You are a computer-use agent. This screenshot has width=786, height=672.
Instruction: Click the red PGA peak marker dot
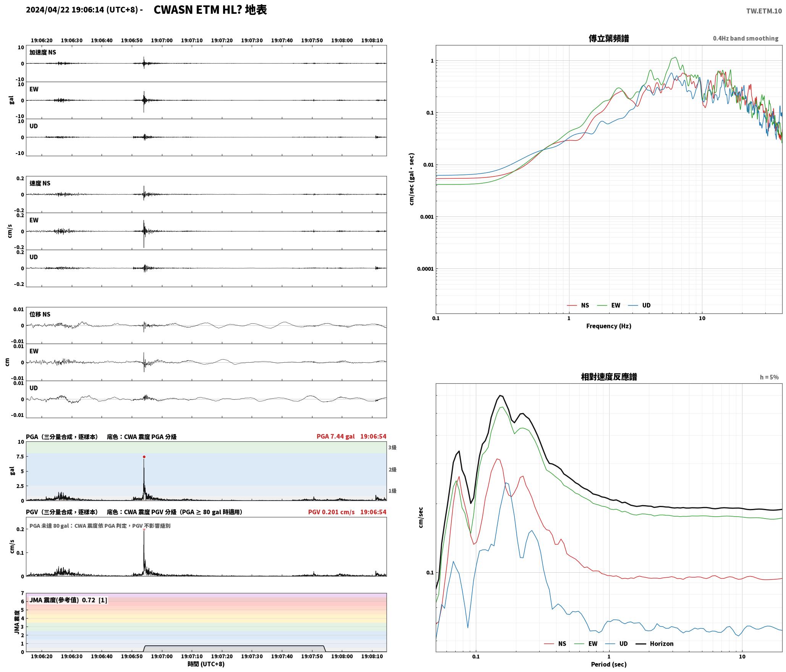point(144,457)
